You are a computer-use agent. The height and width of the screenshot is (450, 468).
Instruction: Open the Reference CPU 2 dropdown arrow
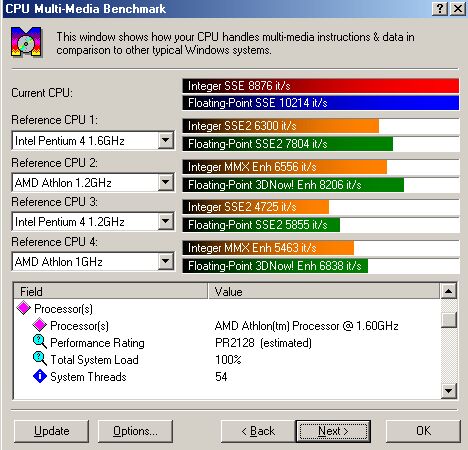click(x=166, y=182)
